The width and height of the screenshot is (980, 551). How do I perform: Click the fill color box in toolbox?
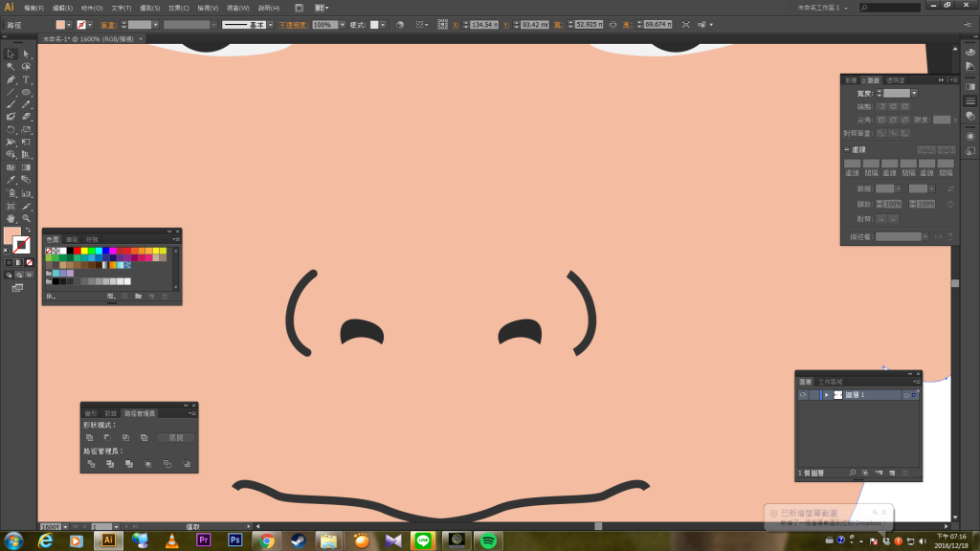pos(11,235)
